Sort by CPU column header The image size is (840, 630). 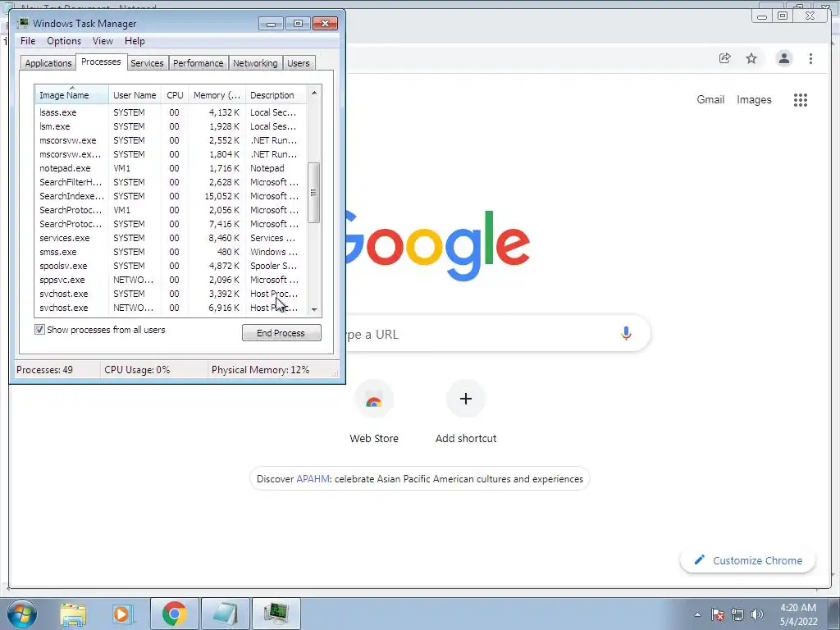(175, 95)
